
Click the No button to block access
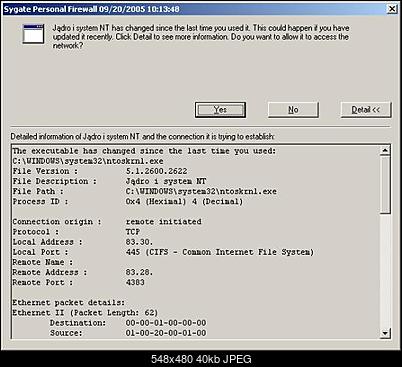(x=293, y=110)
